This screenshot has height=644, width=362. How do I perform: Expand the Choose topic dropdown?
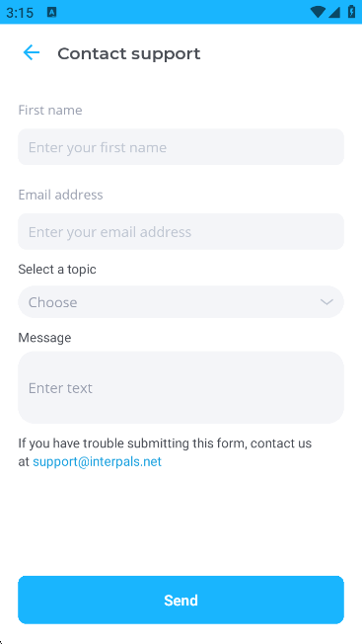click(x=181, y=302)
